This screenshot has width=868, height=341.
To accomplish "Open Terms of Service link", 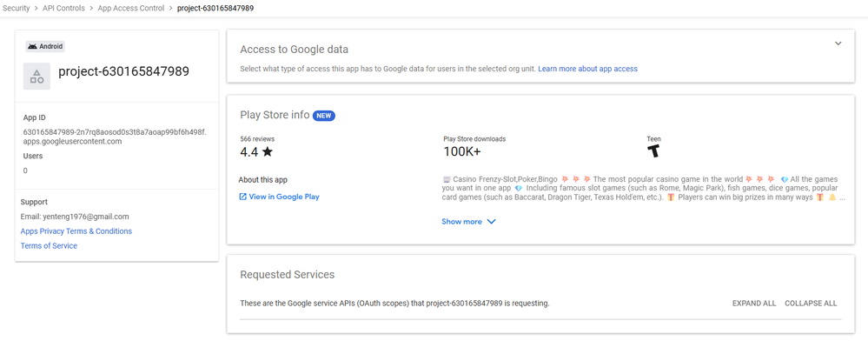I will (49, 245).
